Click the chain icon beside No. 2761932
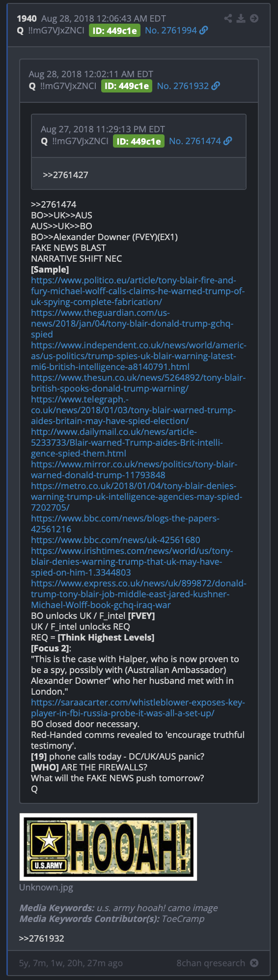The image size is (278, 980). pyautogui.click(x=216, y=86)
